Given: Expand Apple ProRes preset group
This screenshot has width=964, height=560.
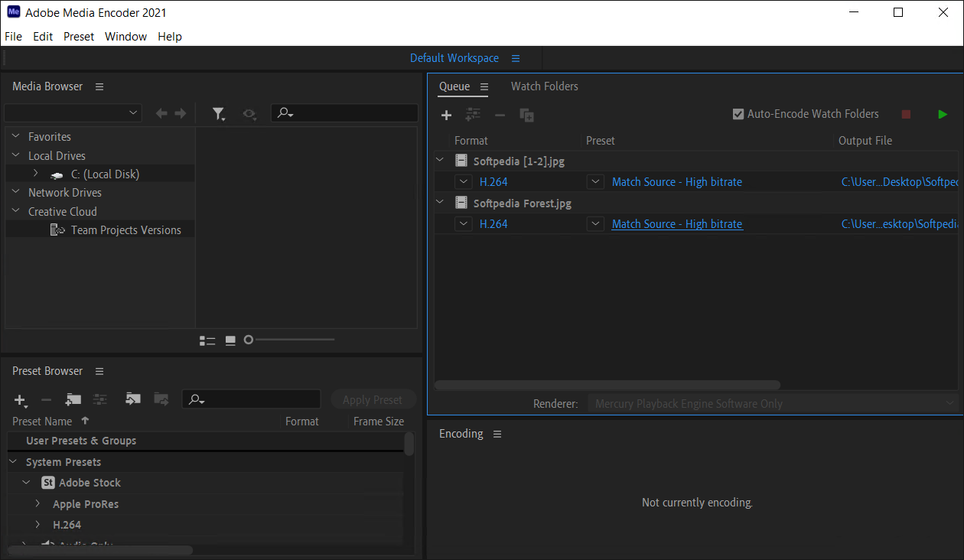Looking at the screenshot, I should (x=37, y=503).
